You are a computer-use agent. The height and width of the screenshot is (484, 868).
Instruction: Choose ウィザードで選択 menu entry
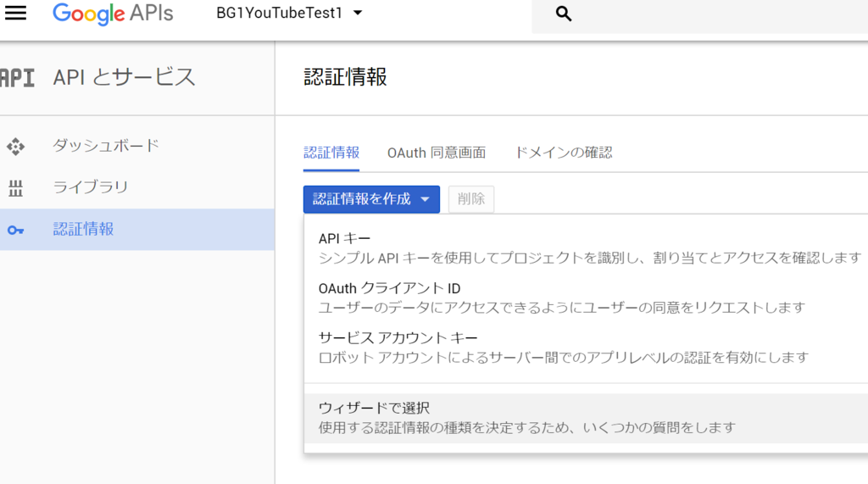pyautogui.click(x=586, y=418)
